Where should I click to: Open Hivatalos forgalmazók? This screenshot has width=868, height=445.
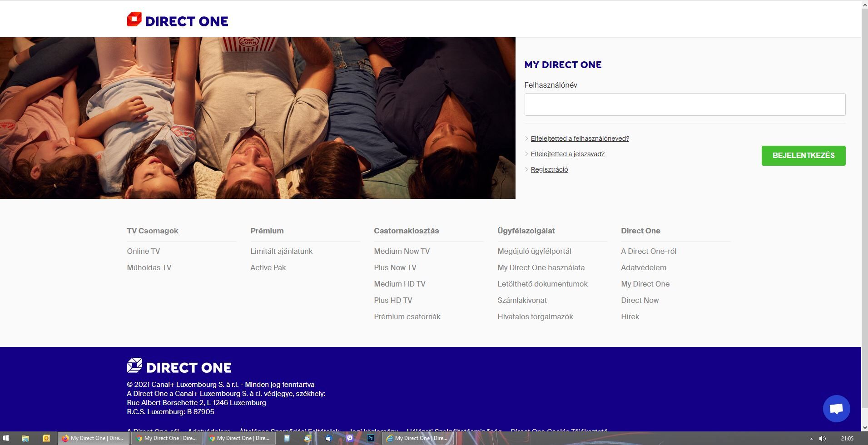click(x=536, y=316)
